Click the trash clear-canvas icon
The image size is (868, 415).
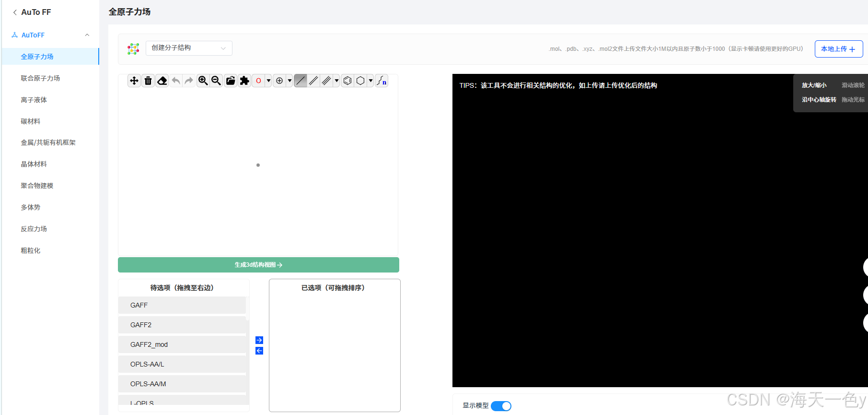point(148,81)
